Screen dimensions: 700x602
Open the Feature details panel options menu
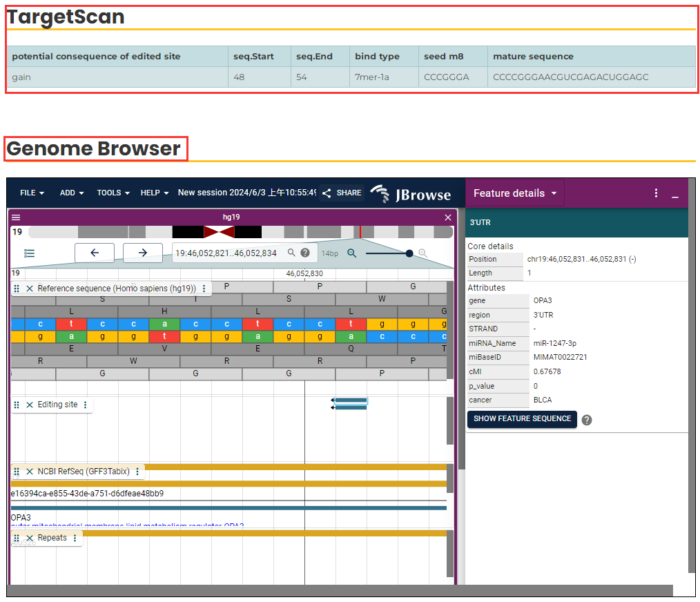656,193
